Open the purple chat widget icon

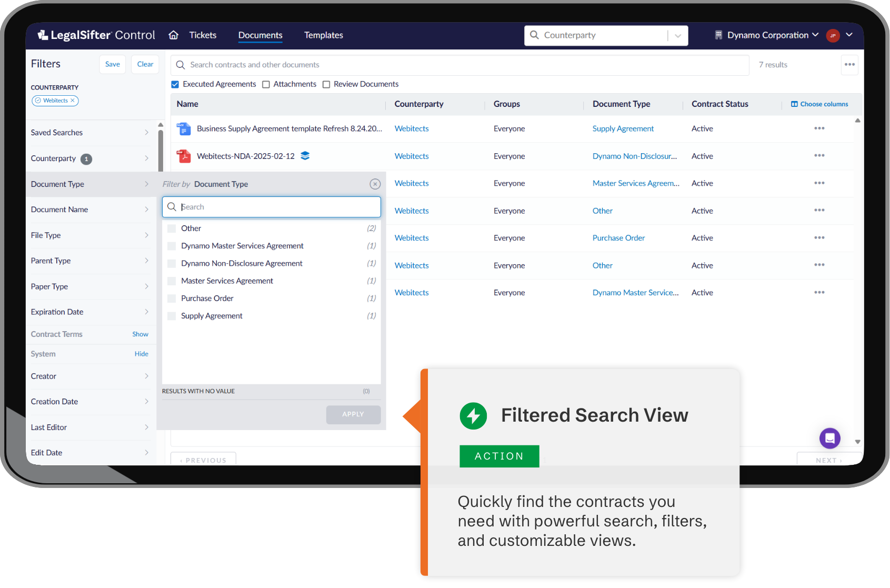click(829, 438)
